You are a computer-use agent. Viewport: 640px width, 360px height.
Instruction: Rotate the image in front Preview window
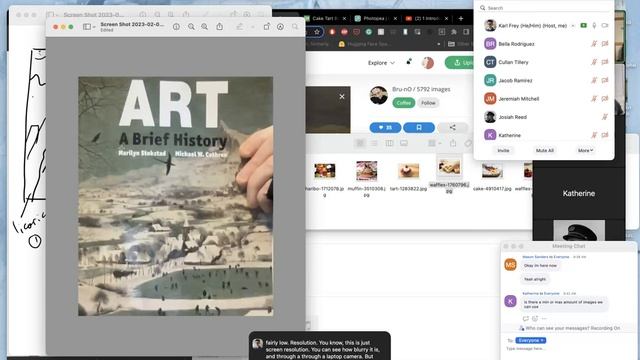tap(267, 27)
